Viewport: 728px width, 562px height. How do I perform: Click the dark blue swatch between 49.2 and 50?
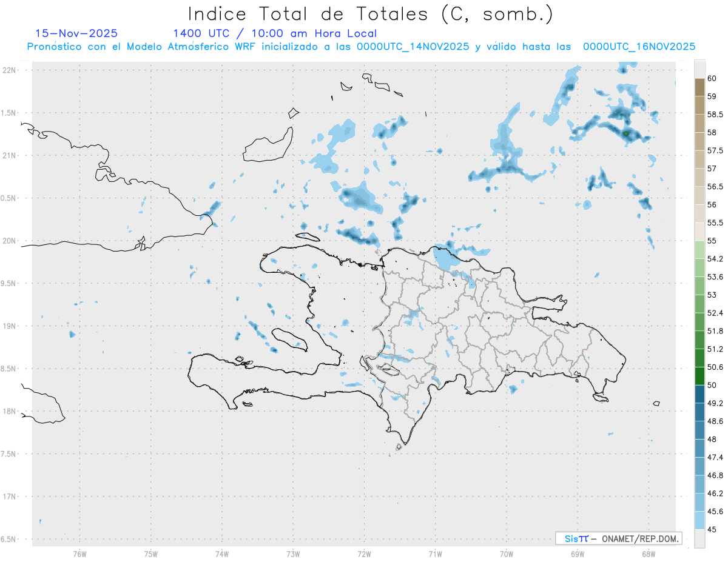699,394
